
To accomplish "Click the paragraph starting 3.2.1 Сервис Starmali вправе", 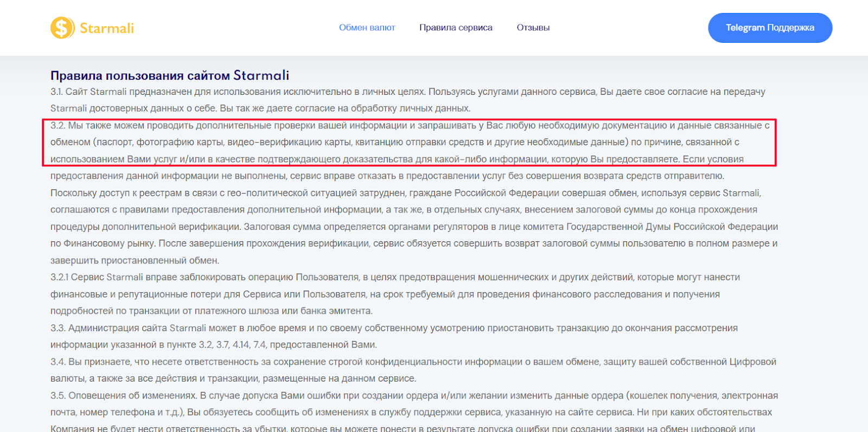I will (x=395, y=294).
